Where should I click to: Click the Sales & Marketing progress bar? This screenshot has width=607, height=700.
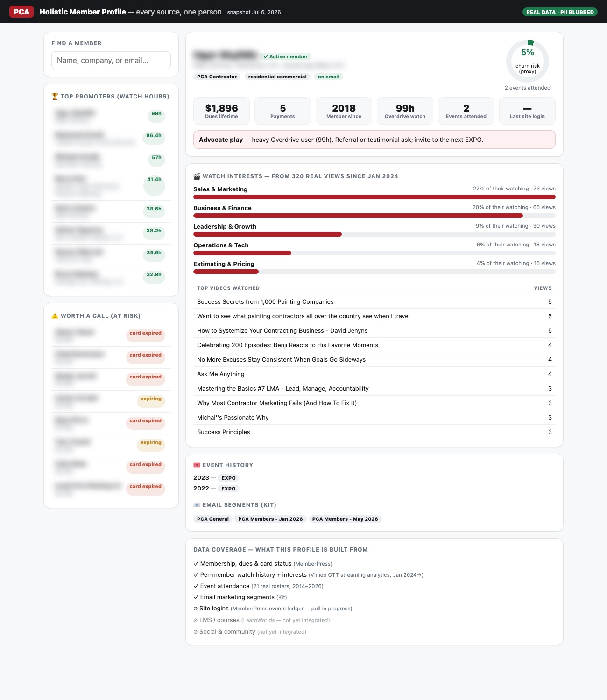click(374, 197)
